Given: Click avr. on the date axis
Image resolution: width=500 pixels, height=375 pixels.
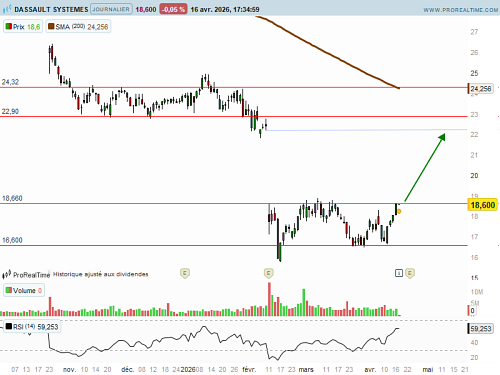Looking at the screenshot, I should 370,369.
